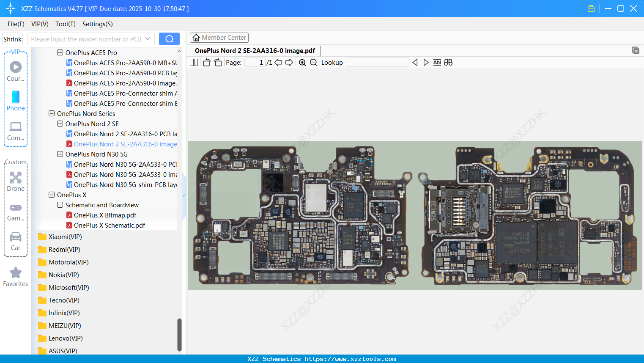Open the Tool menu
This screenshot has width=644, height=363.
65,24
